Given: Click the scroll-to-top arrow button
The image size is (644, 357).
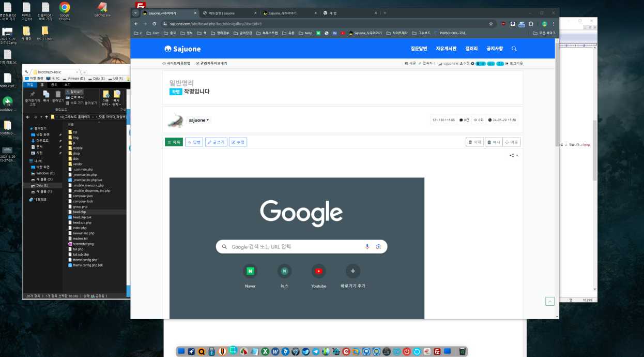Looking at the screenshot, I should coord(550,301).
